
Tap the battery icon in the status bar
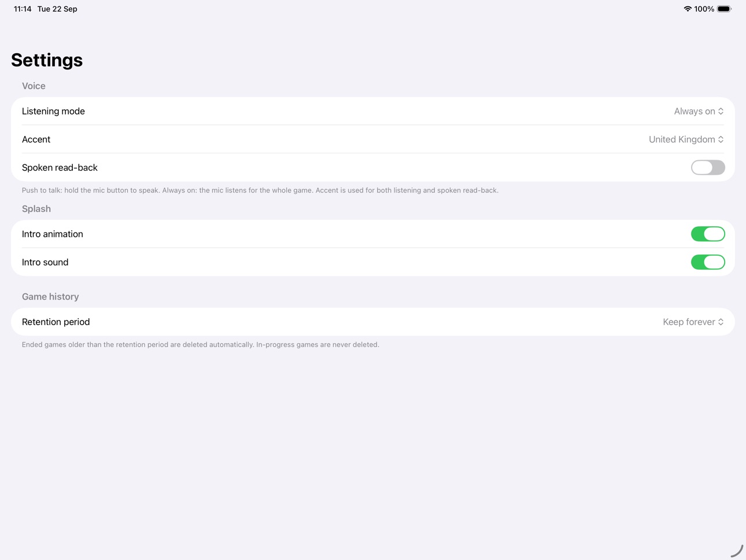(725, 9)
